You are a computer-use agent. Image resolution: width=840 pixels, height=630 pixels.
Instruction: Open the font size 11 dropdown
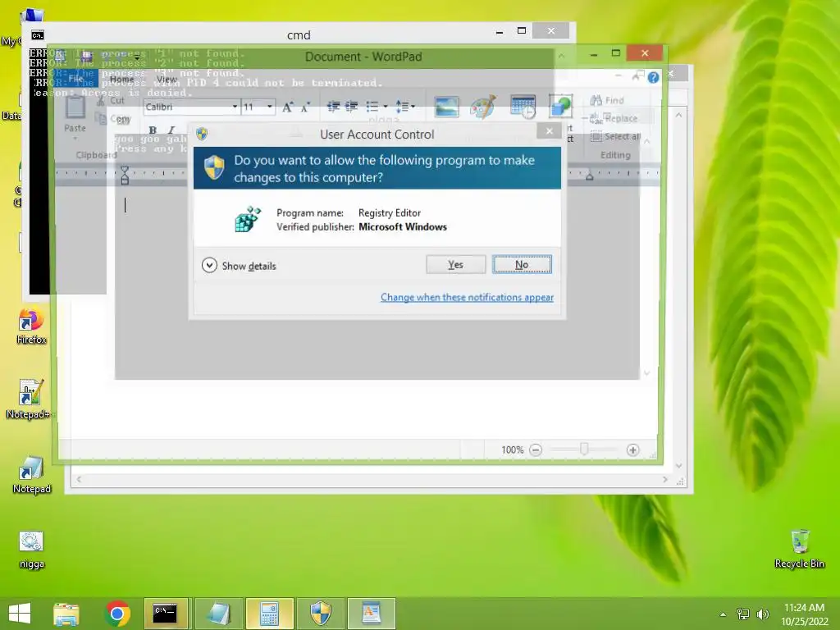[x=269, y=107]
